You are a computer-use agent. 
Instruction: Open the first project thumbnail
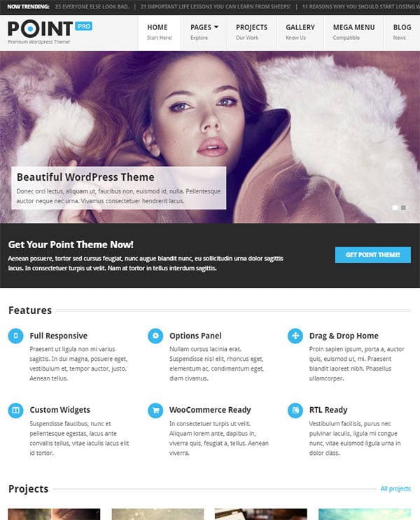54,514
